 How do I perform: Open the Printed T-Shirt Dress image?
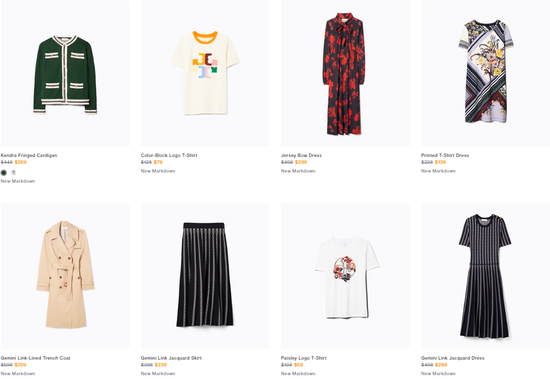tap(485, 73)
